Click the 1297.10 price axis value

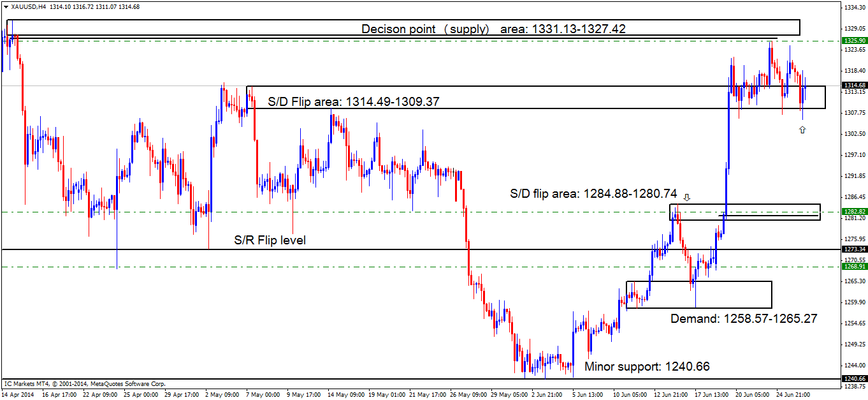853,155
